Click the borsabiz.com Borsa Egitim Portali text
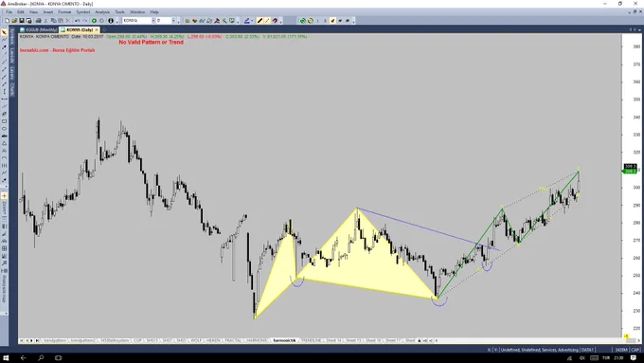 58,50
